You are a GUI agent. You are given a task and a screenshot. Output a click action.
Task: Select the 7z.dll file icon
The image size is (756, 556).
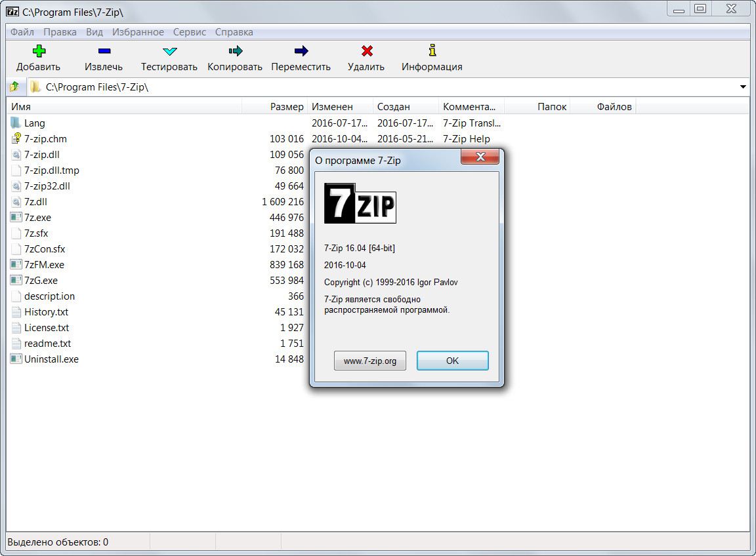pyautogui.click(x=16, y=202)
